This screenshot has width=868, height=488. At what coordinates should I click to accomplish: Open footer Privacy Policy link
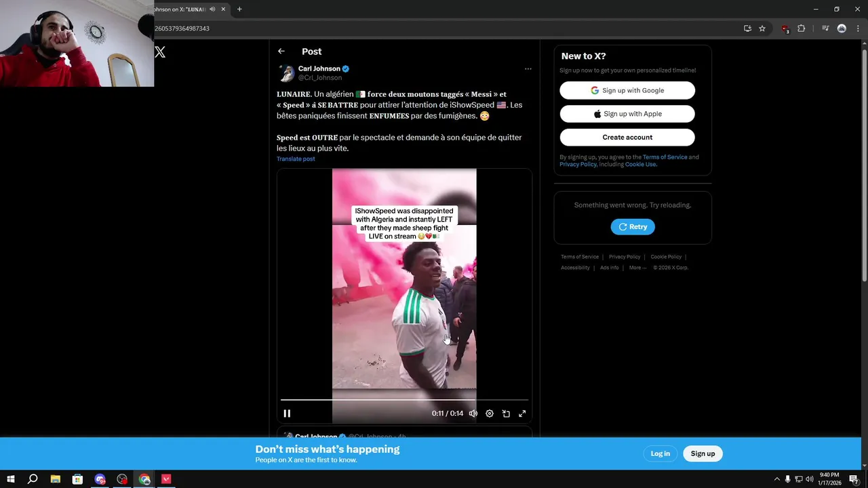[625, 257]
